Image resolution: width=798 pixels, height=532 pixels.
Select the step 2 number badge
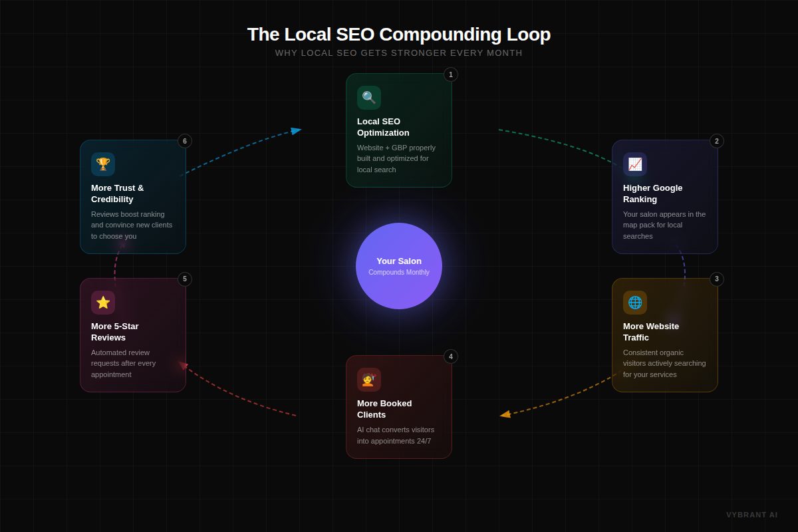[717, 141]
